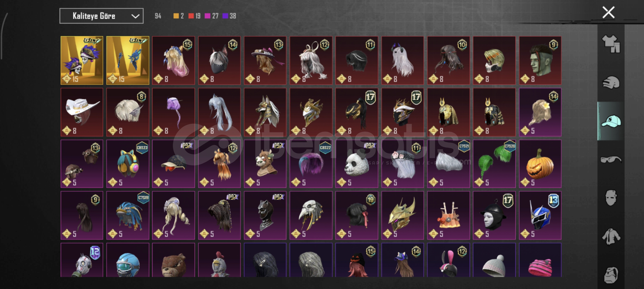
Task: Close the inventory with the X icon
Action: tap(608, 12)
